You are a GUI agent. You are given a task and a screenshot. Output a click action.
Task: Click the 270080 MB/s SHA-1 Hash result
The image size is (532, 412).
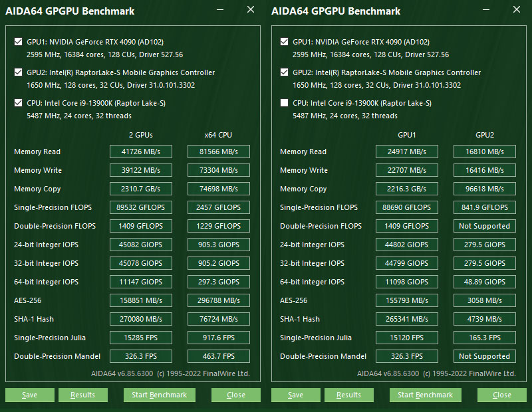pyautogui.click(x=141, y=320)
